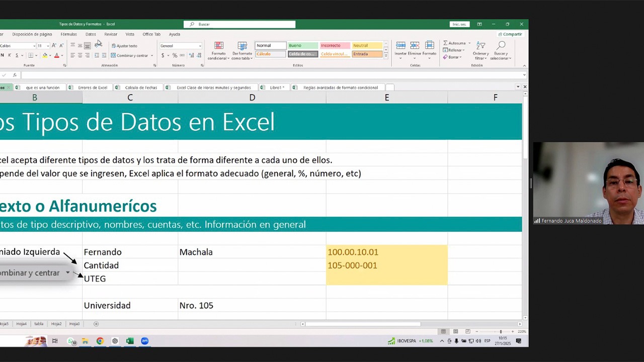This screenshot has height=362, width=644.
Task: Select sheet tab Hoja4
Action: click(x=21, y=324)
